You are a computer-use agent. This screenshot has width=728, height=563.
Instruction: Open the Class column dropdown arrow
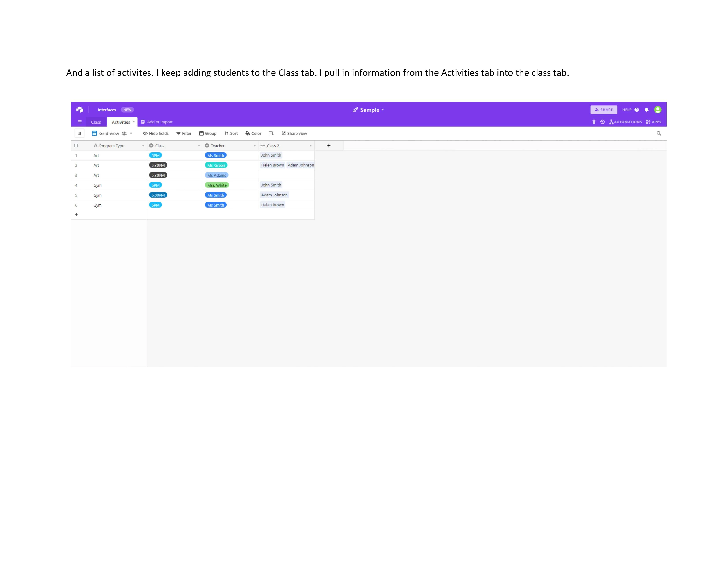[199, 146]
